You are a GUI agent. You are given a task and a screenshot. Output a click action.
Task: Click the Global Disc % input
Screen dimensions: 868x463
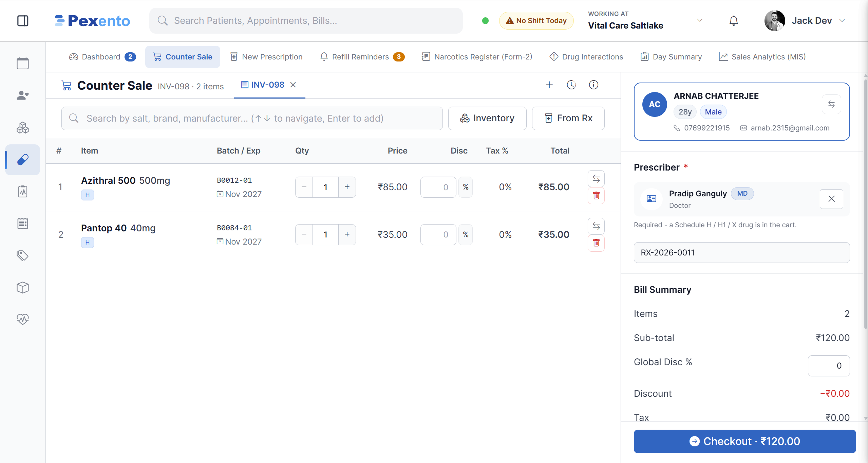tap(829, 366)
